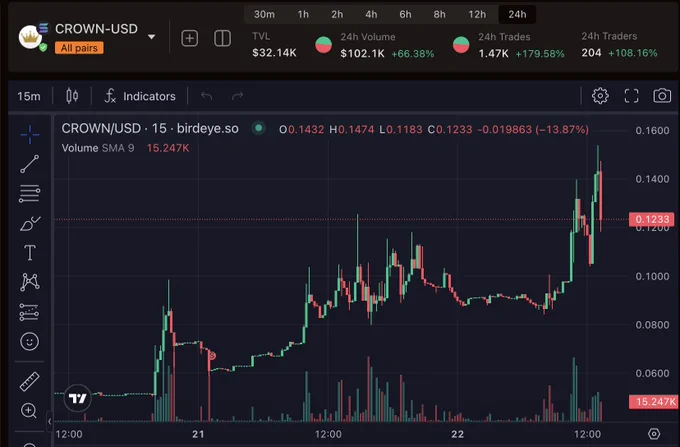Click the 204 traders value
Image resolution: width=680 pixels, height=447 pixels.
coord(592,53)
